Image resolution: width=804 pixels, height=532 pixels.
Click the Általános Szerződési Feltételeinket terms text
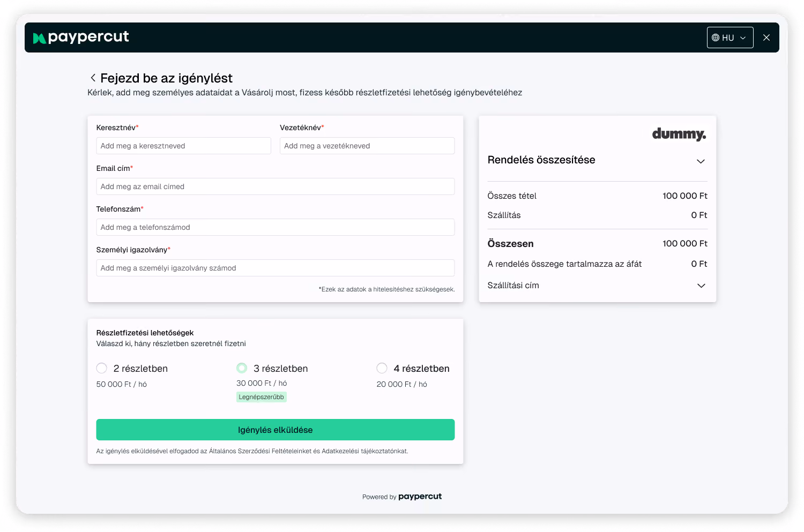tap(260, 451)
